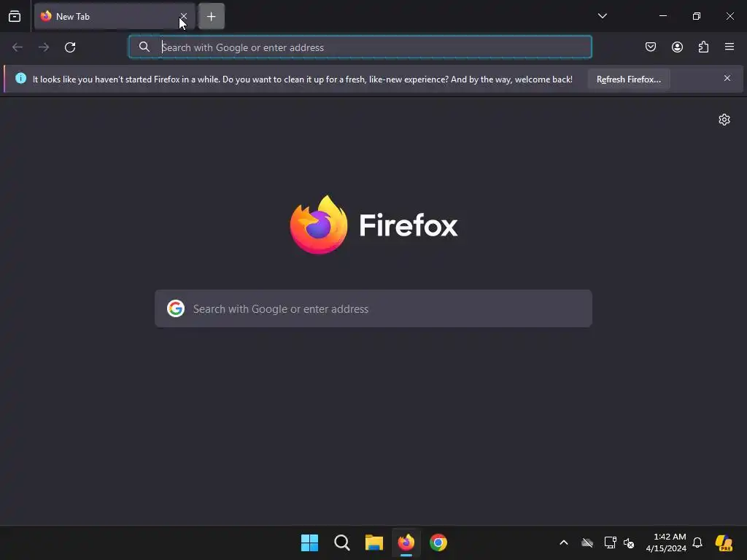This screenshot has height=560, width=747.
Task: Click the page center Google search box
Action: [x=373, y=308]
